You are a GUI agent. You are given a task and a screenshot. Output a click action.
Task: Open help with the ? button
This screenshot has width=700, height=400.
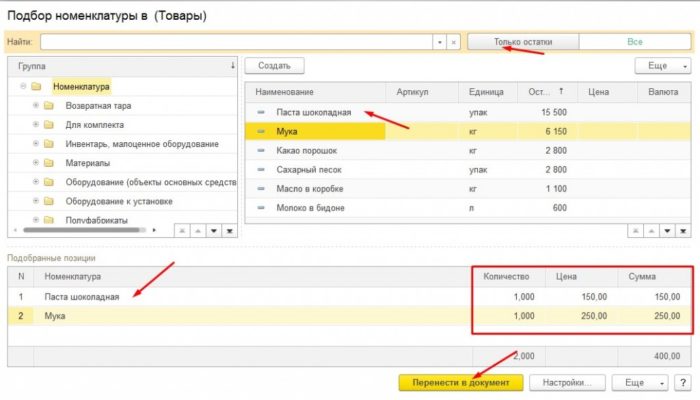[683, 383]
